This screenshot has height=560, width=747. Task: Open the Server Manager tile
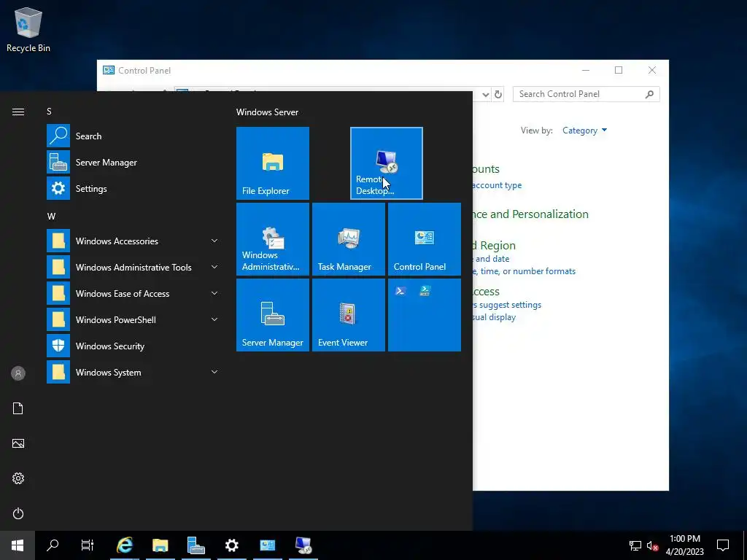click(x=273, y=315)
